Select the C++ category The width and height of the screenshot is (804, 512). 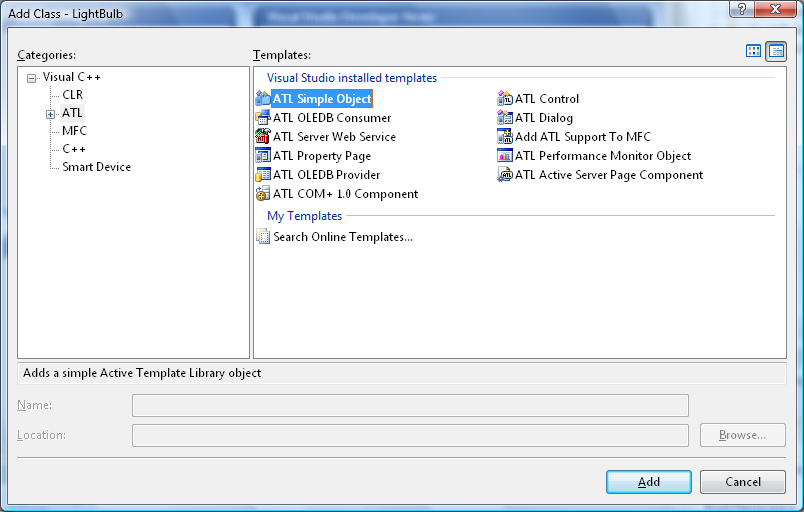[x=74, y=149]
